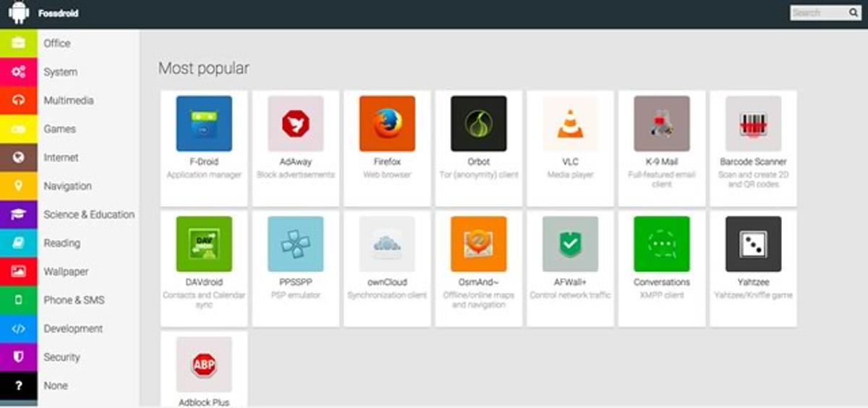Viewport: 868px width, 408px height.
Task: Open the Firefox app icon
Action: tap(387, 124)
